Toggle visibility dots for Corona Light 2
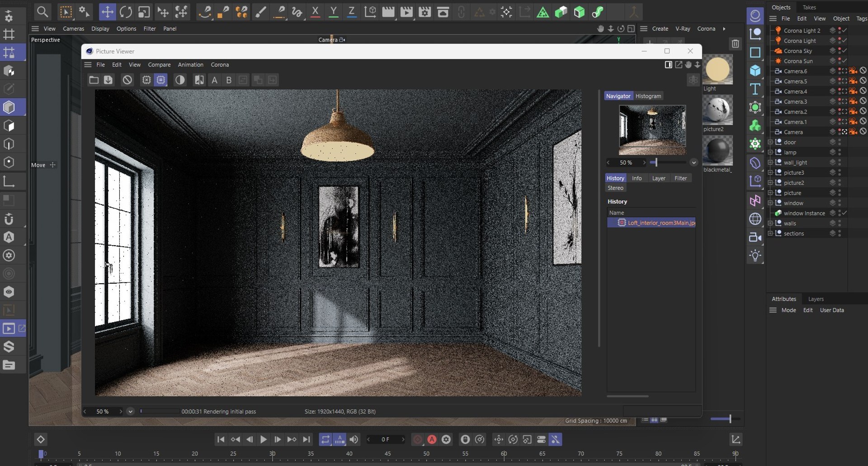Viewport: 868px width, 466px height. pyautogui.click(x=840, y=30)
